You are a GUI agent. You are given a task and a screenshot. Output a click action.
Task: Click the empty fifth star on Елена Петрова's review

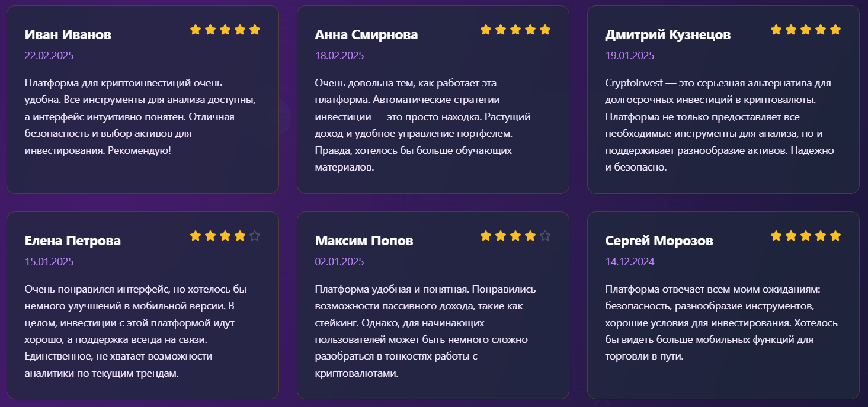pos(255,236)
